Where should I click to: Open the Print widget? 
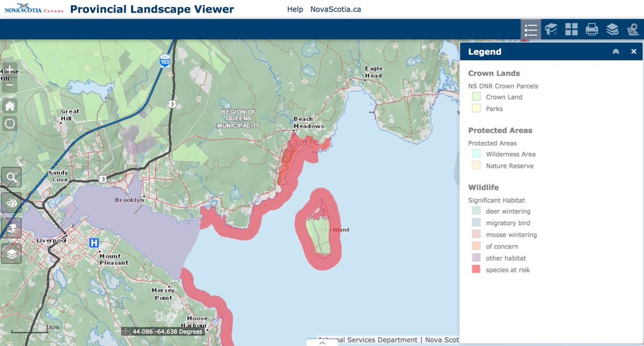coord(592,30)
